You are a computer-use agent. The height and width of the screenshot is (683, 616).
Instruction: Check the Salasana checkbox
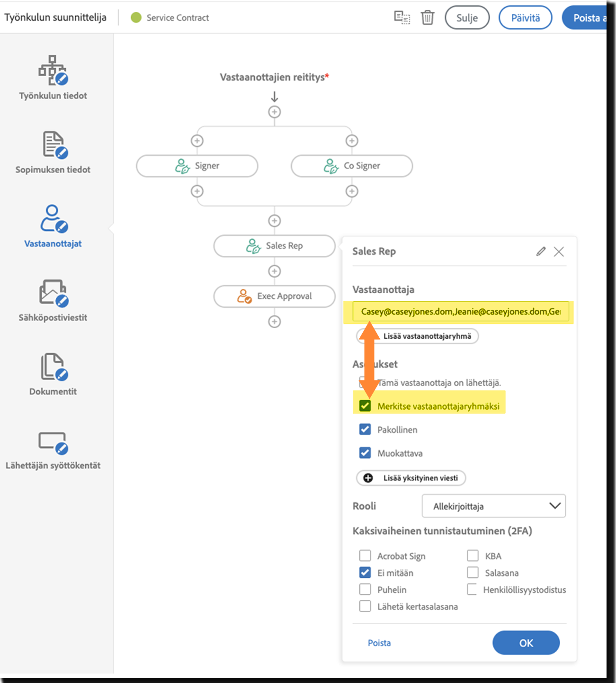point(473,573)
